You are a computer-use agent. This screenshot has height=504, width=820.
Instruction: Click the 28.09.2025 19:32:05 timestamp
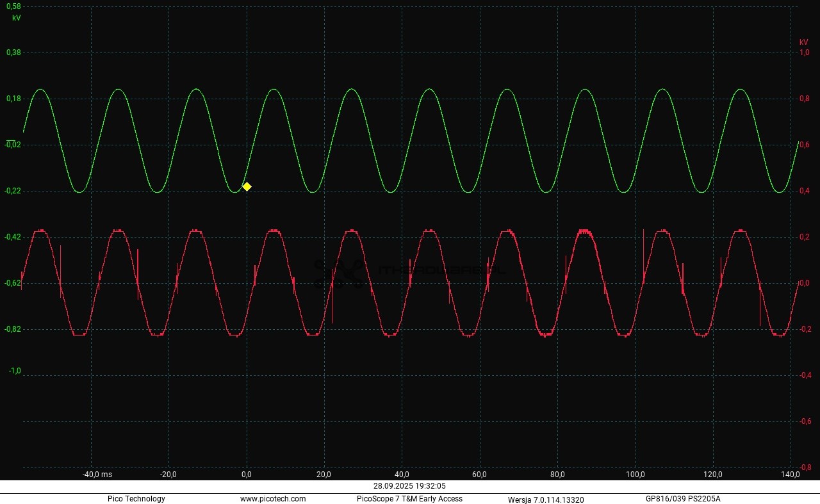tap(409, 486)
